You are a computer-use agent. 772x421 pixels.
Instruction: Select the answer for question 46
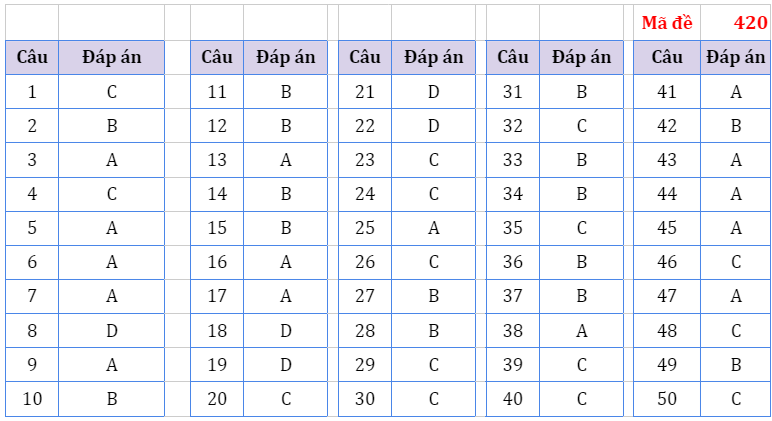point(736,263)
